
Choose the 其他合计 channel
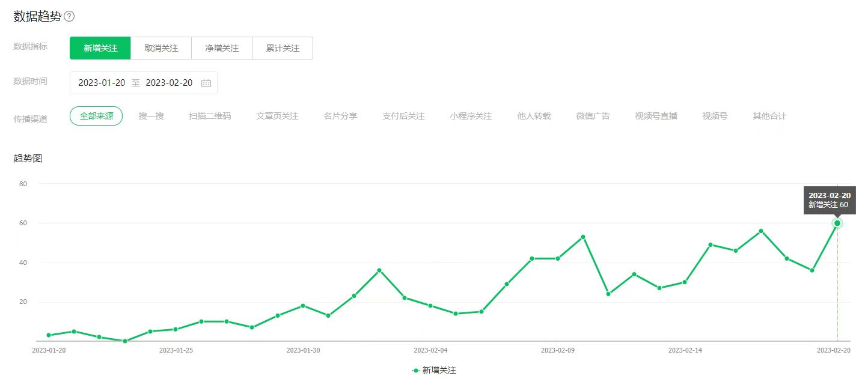769,116
